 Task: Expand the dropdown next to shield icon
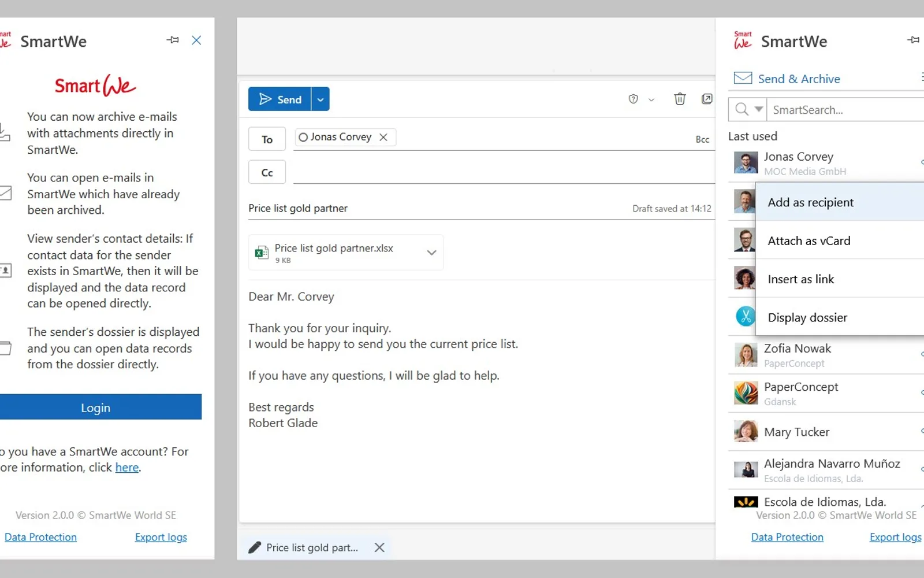(x=651, y=99)
